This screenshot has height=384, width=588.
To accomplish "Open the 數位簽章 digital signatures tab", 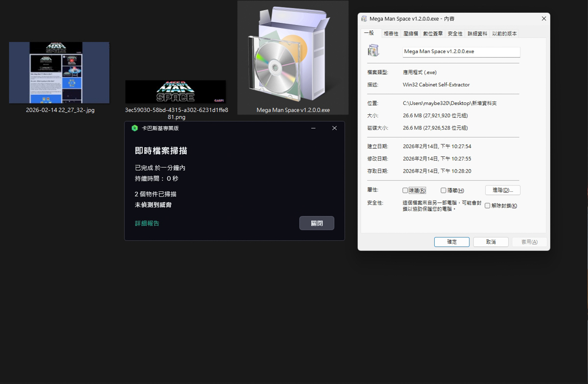I will coord(433,33).
